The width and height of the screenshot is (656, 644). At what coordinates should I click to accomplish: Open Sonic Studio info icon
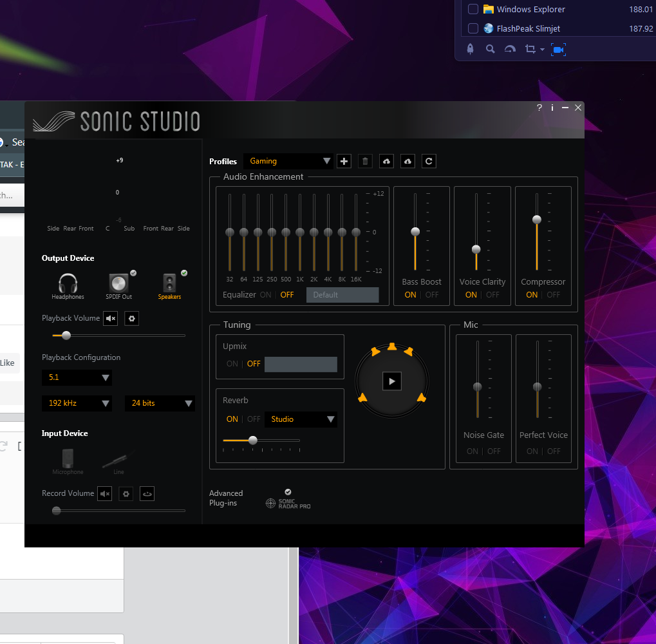point(552,108)
